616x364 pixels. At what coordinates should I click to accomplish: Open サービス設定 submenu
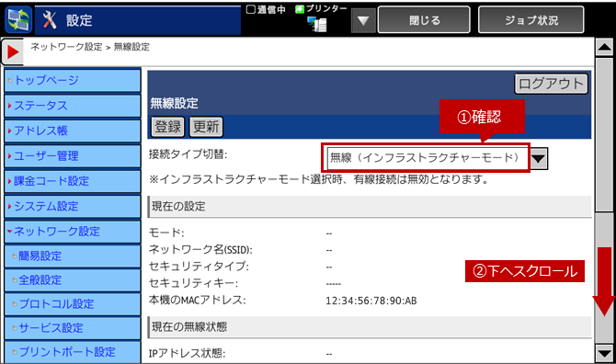tap(73, 328)
